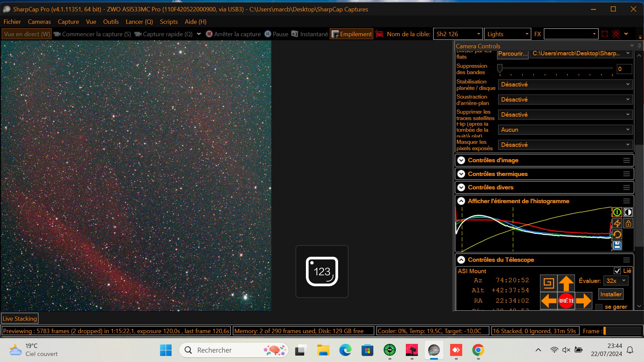This screenshot has height=362, width=644.
Task: Click the histogram save floppy disk icon
Action: click(617, 245)
